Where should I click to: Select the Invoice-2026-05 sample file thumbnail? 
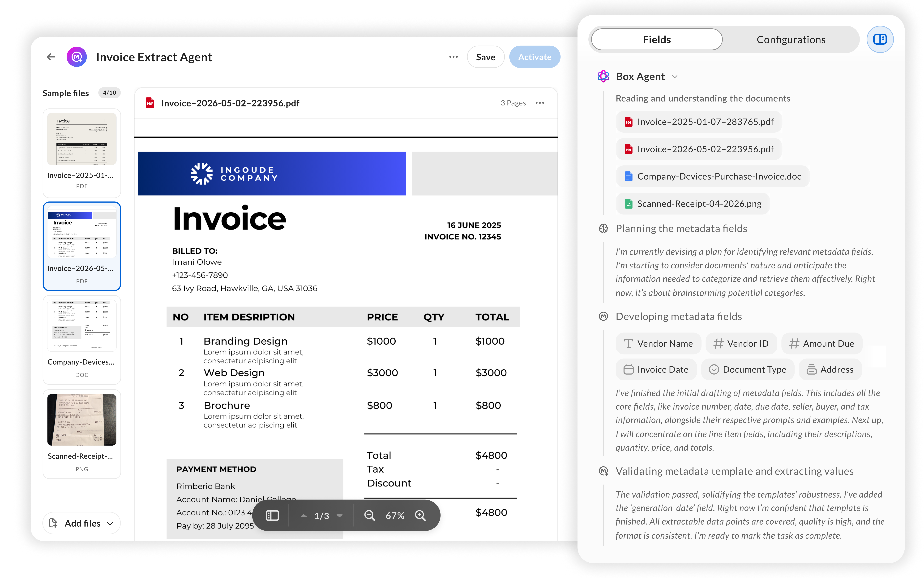pyautogui.click(x=82, y=246)
